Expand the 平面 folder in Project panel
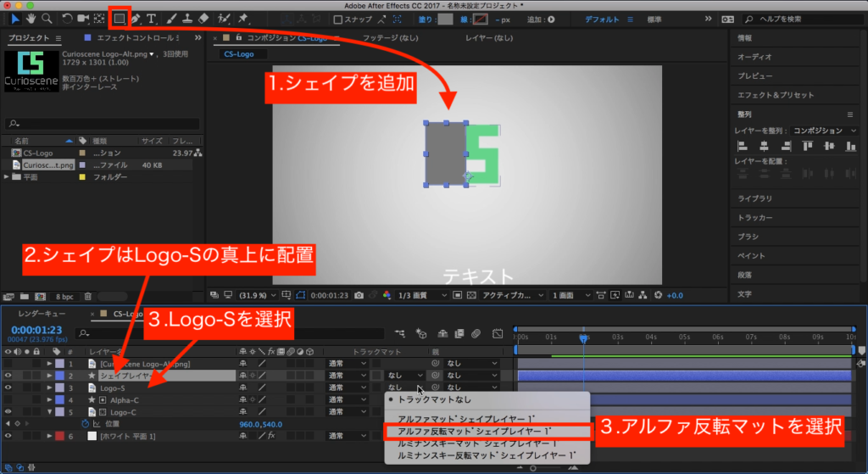This screenshot has height=474, width=868. pyautogui.click(x=7, y=177)
